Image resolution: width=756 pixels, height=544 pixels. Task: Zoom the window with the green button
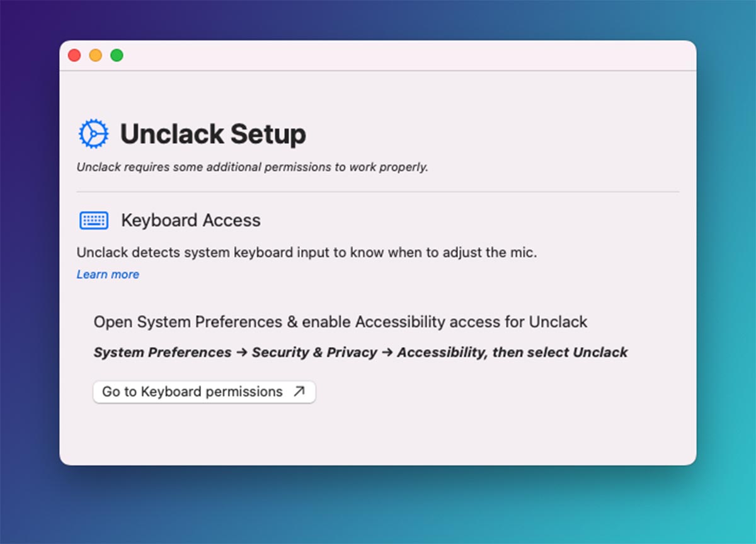pyautogui.click(x=117, y=55)
